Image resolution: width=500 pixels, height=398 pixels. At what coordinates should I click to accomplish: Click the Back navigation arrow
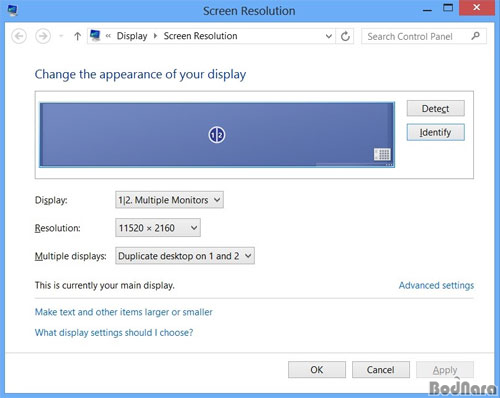tap(19, 36)
